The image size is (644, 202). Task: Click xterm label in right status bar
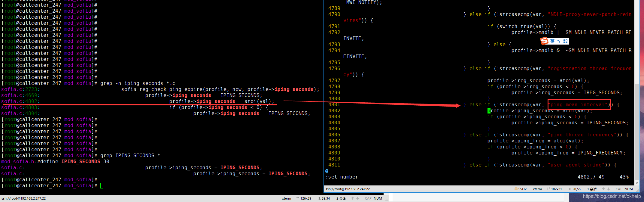[537, 189]
